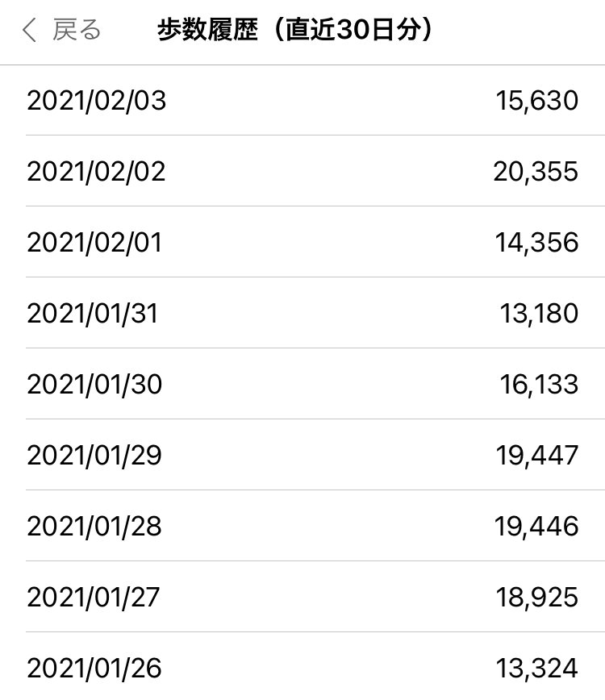
Task: Open the 2021/02/02 row
Action: pyautogui.click(x=302, y=171)
